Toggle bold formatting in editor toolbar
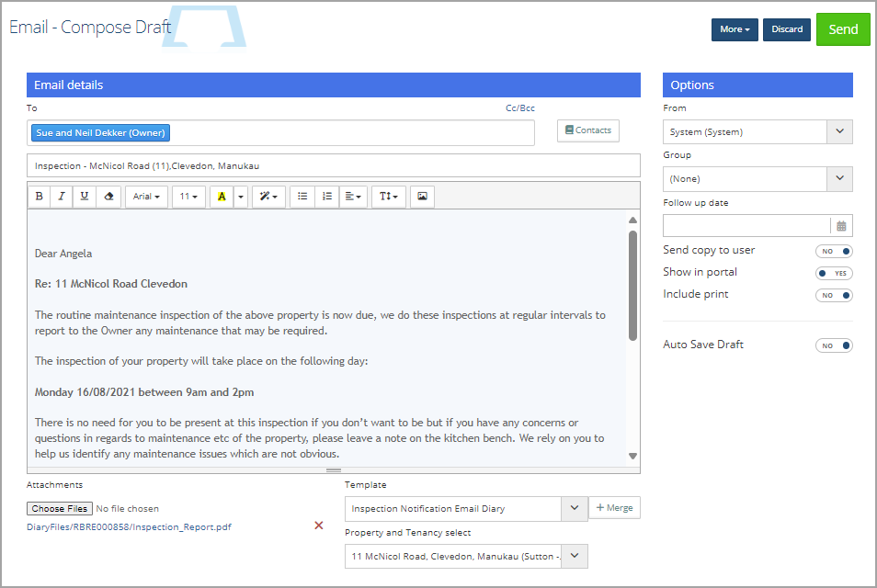This screenshot has height=588, width=877. click(x=40, y=197)
